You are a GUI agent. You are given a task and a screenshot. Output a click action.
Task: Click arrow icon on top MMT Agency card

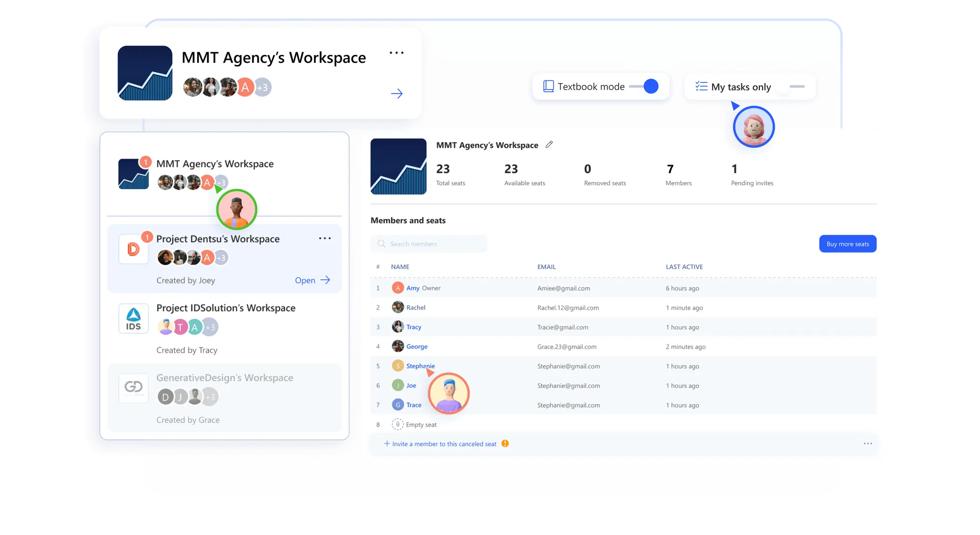tap(397, 93)
